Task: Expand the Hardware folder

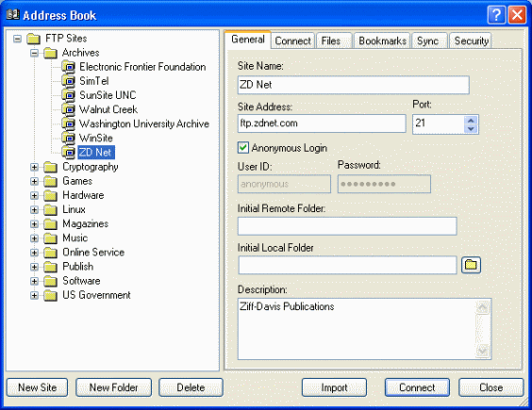Action: point(34,195)
